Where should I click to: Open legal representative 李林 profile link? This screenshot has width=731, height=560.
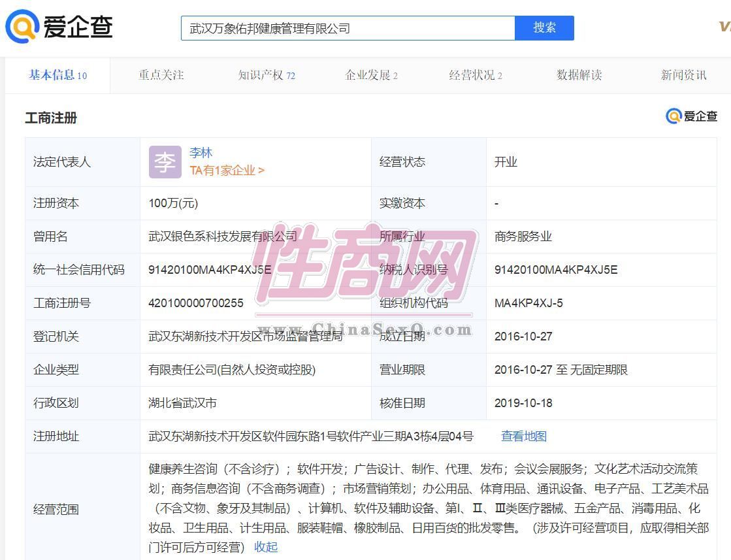coord(201,153)
